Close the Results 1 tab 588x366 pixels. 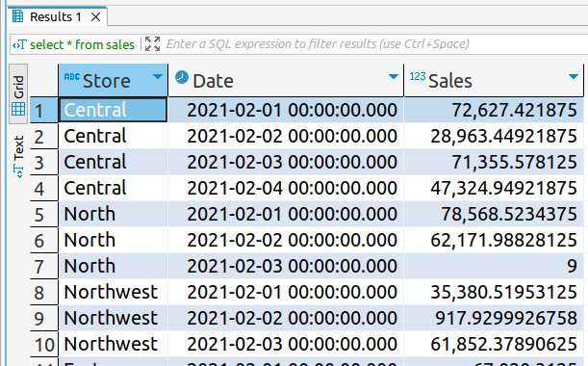(95, 17)
